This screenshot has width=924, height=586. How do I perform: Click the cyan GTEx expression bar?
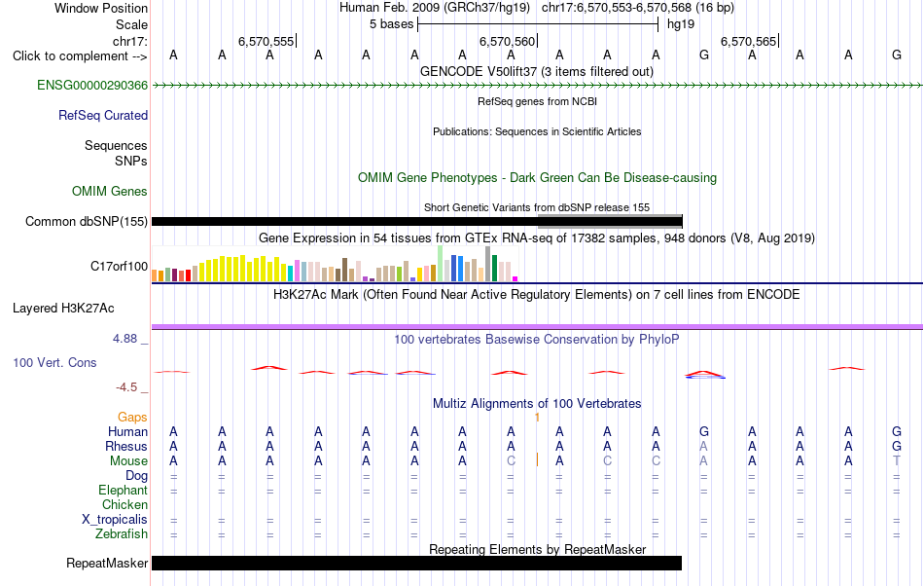291,274
